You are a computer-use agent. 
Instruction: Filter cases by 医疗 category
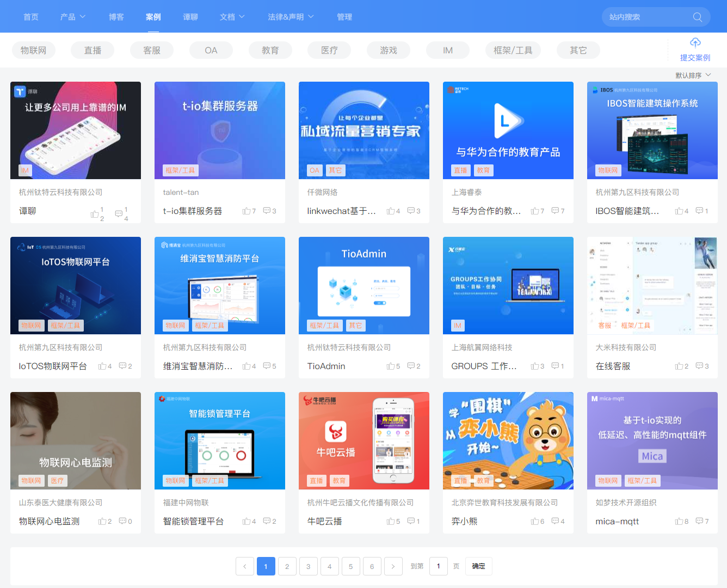[329, 50]
